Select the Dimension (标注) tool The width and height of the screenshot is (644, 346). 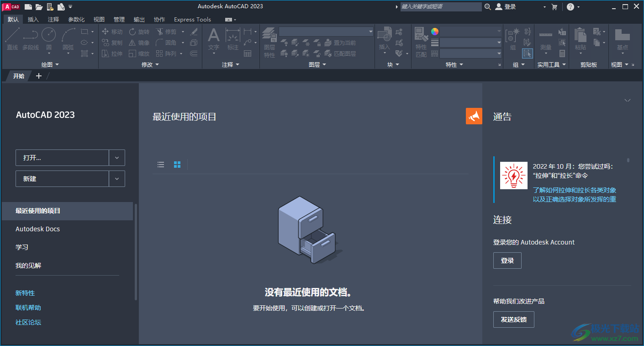tap(233, 38)
